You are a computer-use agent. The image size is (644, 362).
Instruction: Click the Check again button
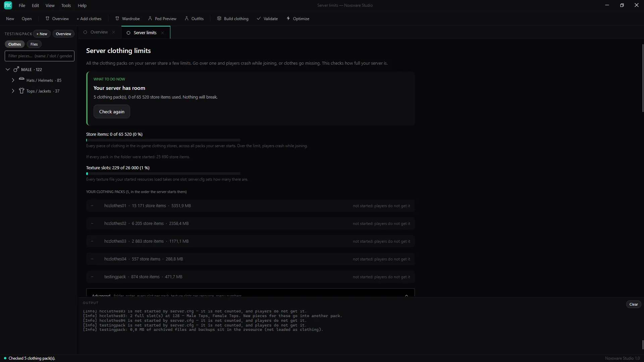(x=112, y=112)
